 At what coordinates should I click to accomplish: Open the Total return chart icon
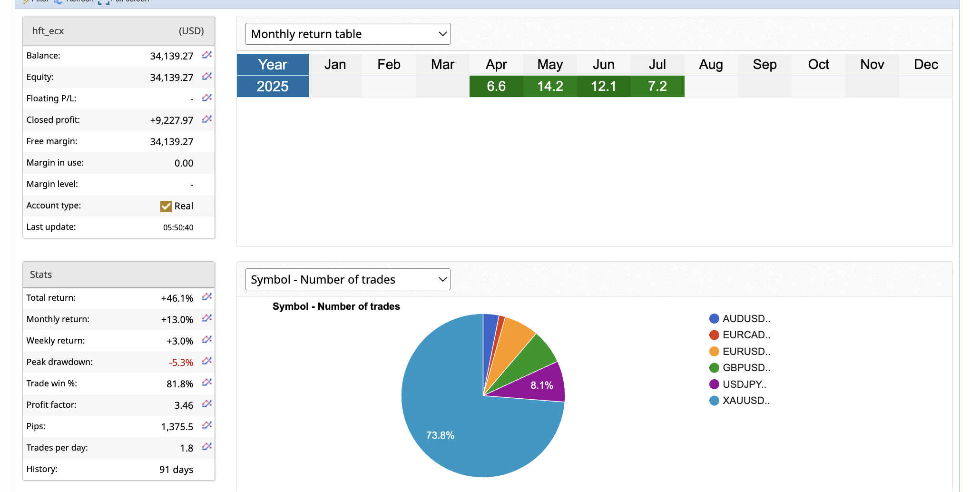tap(206, 297)
